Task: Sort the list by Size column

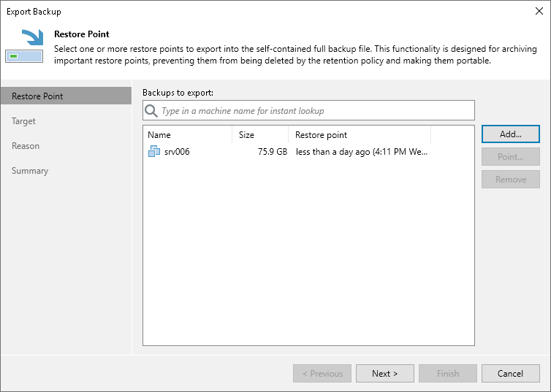Action: tap(261, 135)
